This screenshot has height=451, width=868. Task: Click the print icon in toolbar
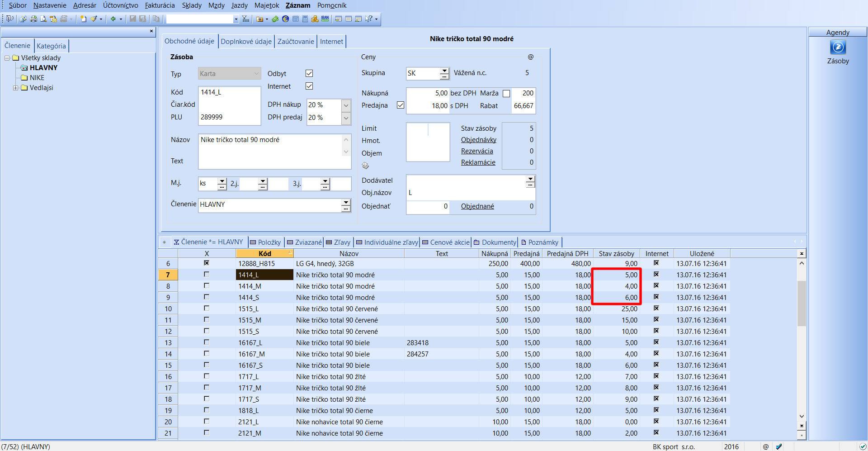coord(33,19)
